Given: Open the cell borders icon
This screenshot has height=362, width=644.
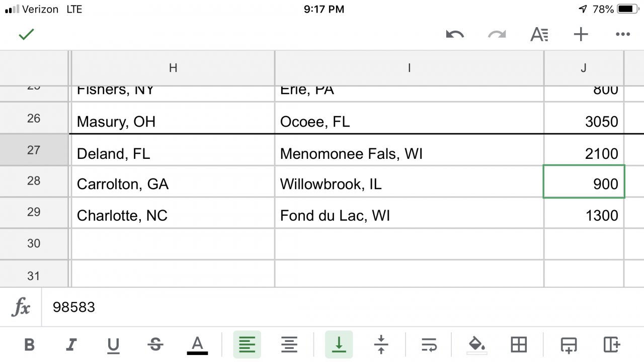Looking at the screenshot, I should [518, 345].
